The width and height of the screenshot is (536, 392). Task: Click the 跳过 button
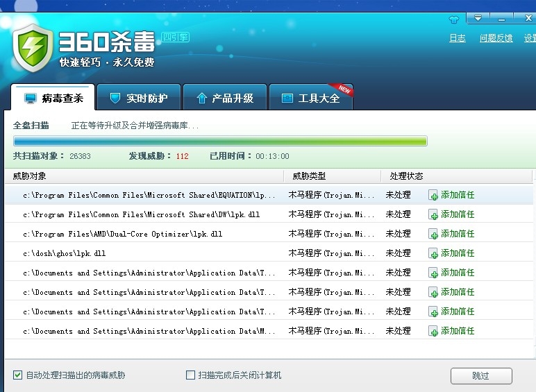click(x=481, y=376)
